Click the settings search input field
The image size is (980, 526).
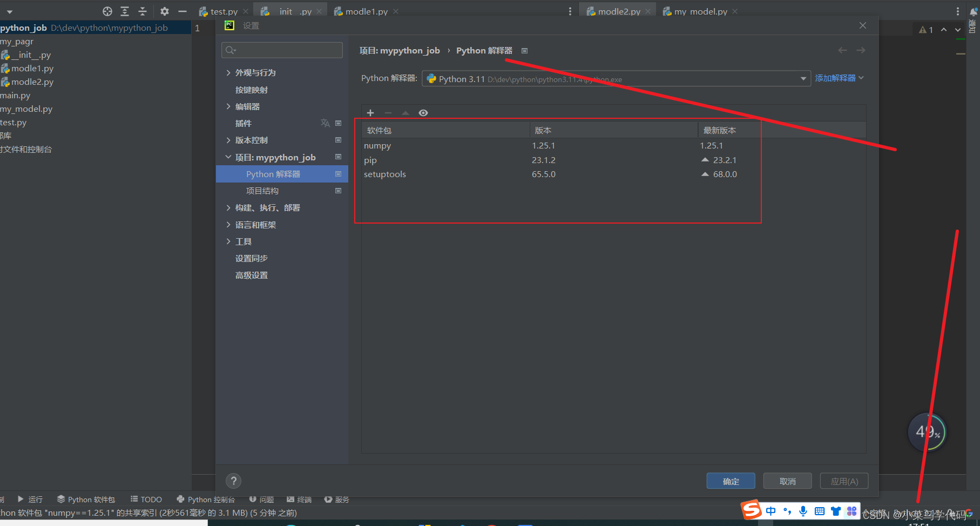point(282,50)
